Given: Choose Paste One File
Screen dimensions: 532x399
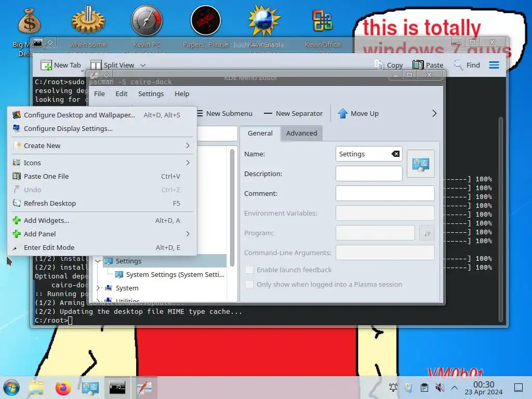Looking at the screenshot, I should tap(102, 177).
